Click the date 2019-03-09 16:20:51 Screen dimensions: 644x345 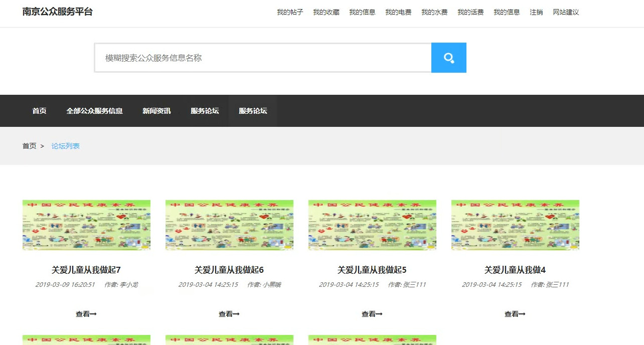coord(65,285)
